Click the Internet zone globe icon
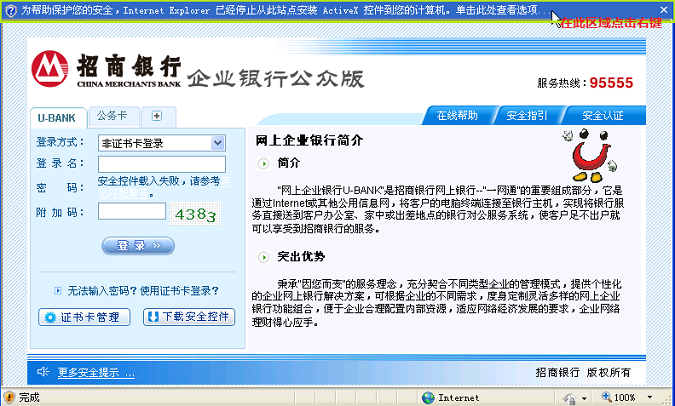 coord(428,397)
